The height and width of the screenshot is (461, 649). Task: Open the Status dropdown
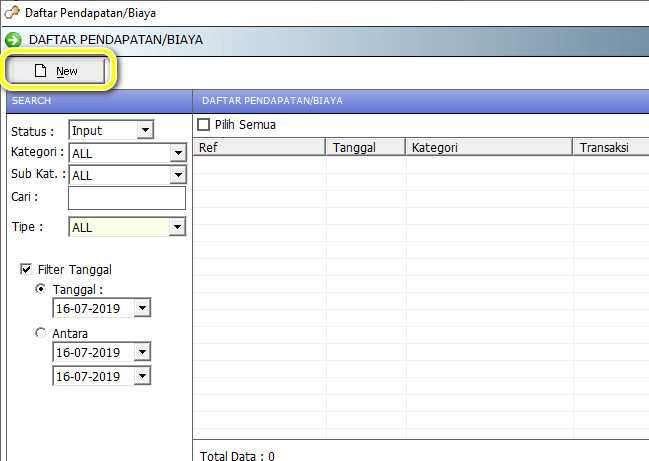pos(144,130)
